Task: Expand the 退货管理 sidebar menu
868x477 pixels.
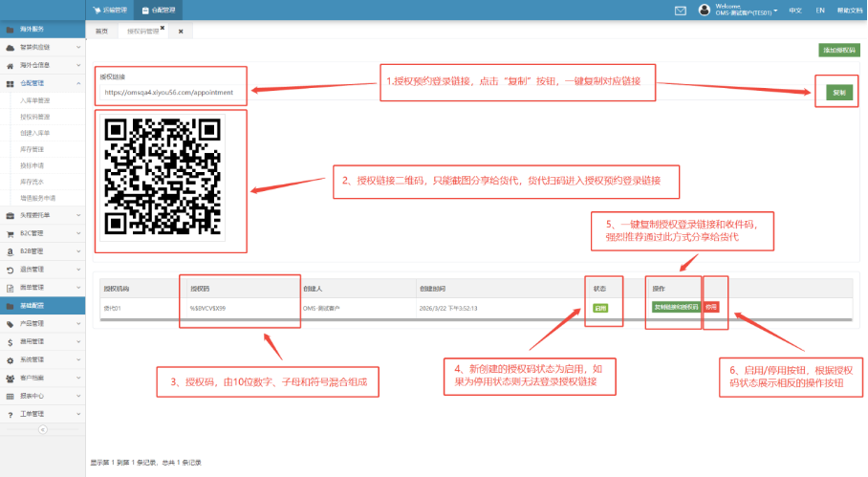Action: point(36,270)
